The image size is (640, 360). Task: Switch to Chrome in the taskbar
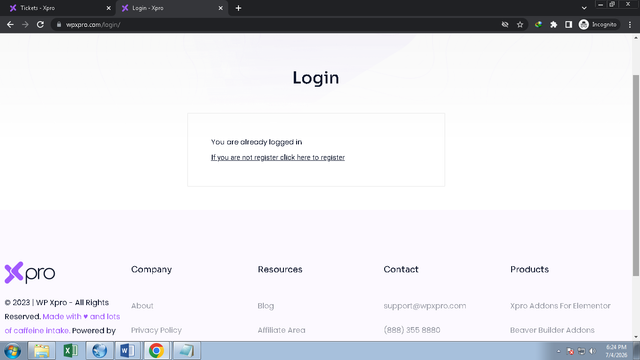click(156, 351)
